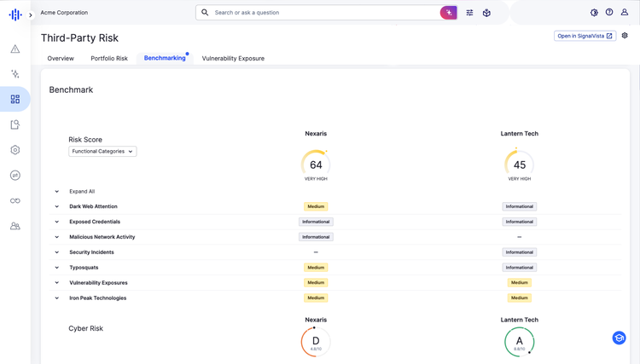Click the Typosquats row label
Screen dimensions: 640x364
pyautogui.click(x=84, y=268)
